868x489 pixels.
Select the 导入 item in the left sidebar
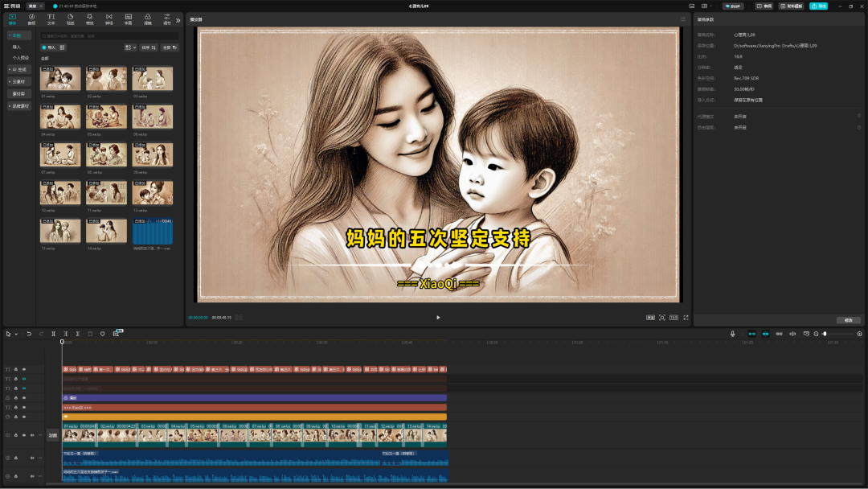click(17, 47)
